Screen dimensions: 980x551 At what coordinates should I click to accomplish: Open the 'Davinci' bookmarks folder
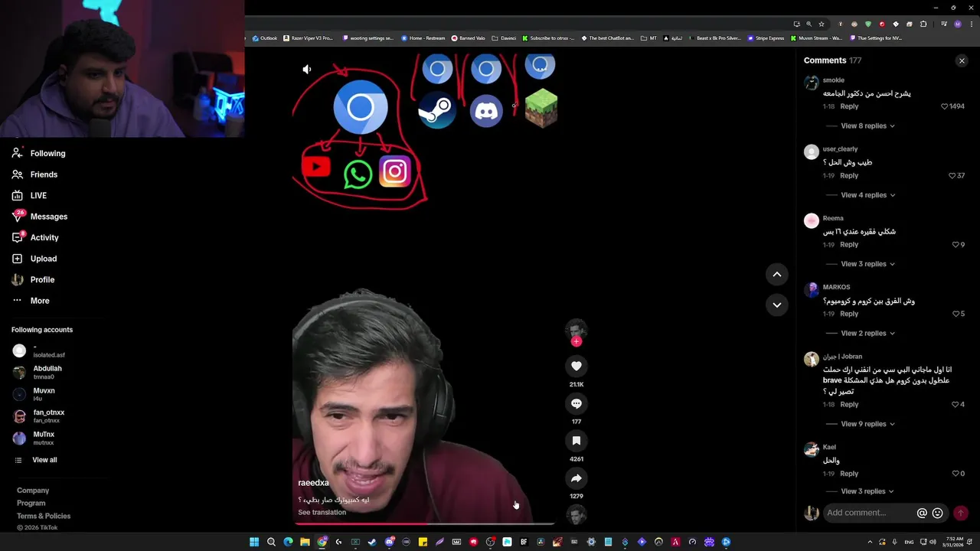505,38
